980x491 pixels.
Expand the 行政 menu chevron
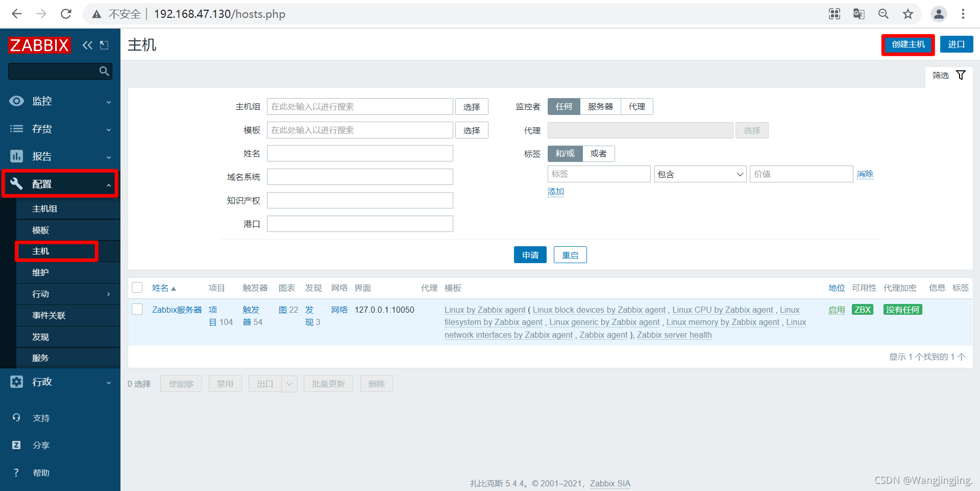pos(109,383)
